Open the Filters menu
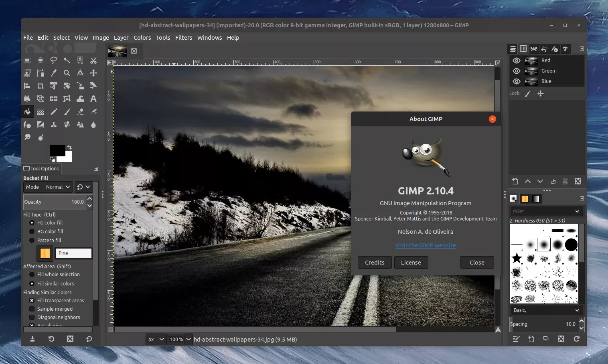This screenshot has width=608, height=364. coord(184,37)
